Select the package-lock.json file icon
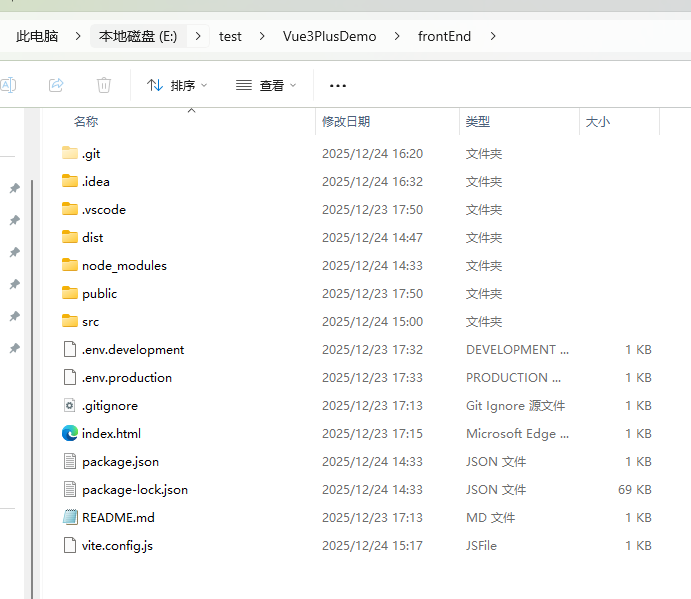 [70, 489]
